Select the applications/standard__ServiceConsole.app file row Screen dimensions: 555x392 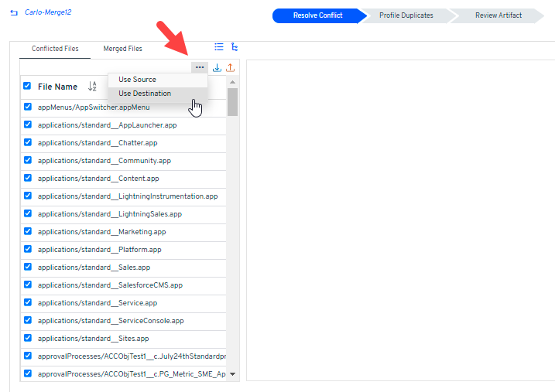111,320
